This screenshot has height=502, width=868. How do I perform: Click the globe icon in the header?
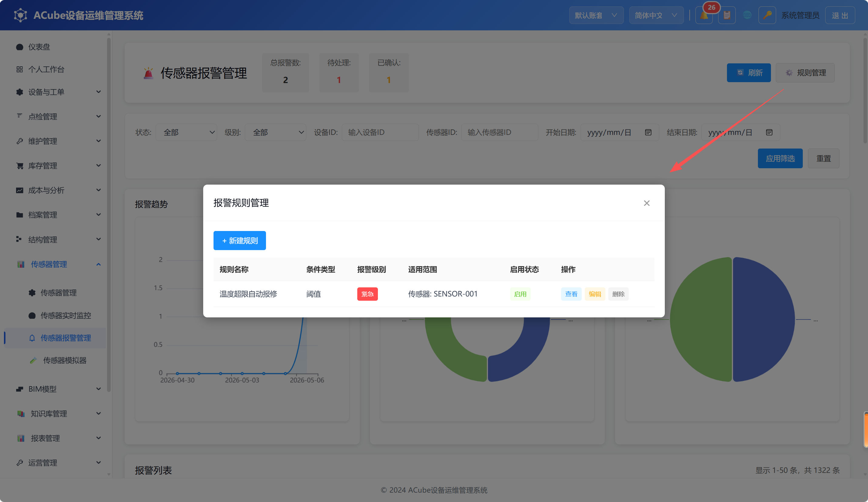747,15
